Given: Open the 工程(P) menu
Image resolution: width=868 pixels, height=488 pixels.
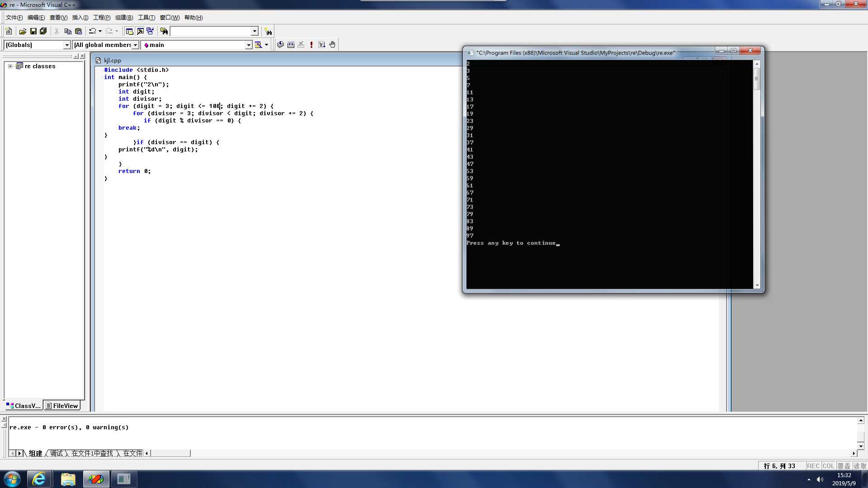Looking at the screenshot, I should point(102,18).
